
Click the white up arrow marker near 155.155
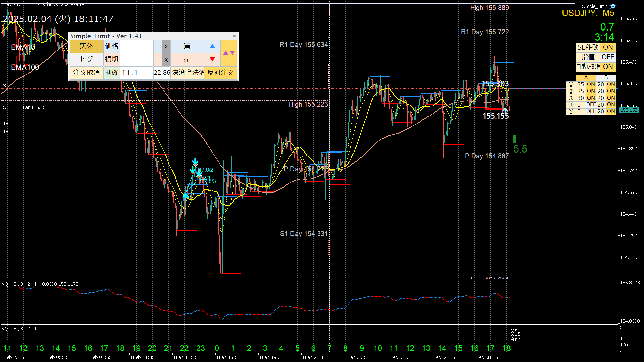coord(505,110)
